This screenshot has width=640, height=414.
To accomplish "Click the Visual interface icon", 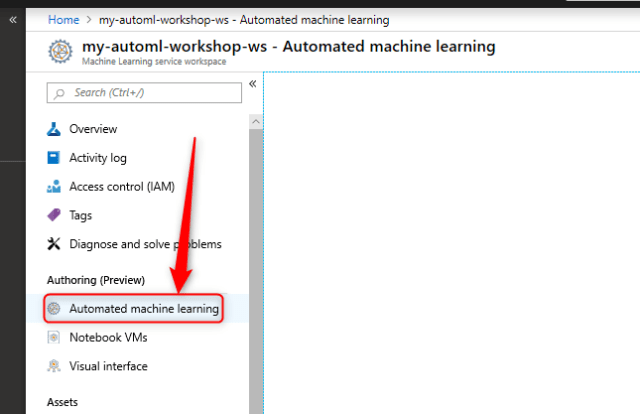I will (53, 366).
